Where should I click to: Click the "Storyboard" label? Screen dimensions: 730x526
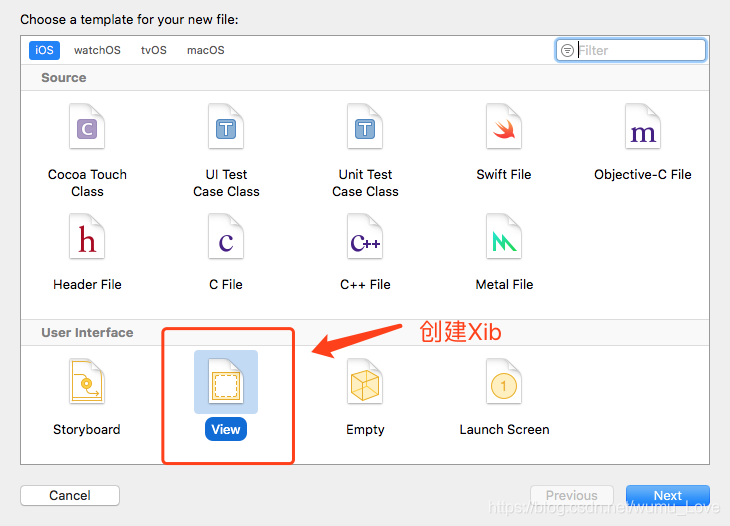click(87, 429)
